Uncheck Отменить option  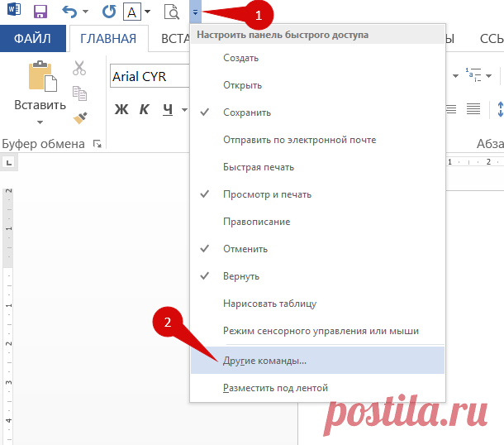tap(317, 249)
